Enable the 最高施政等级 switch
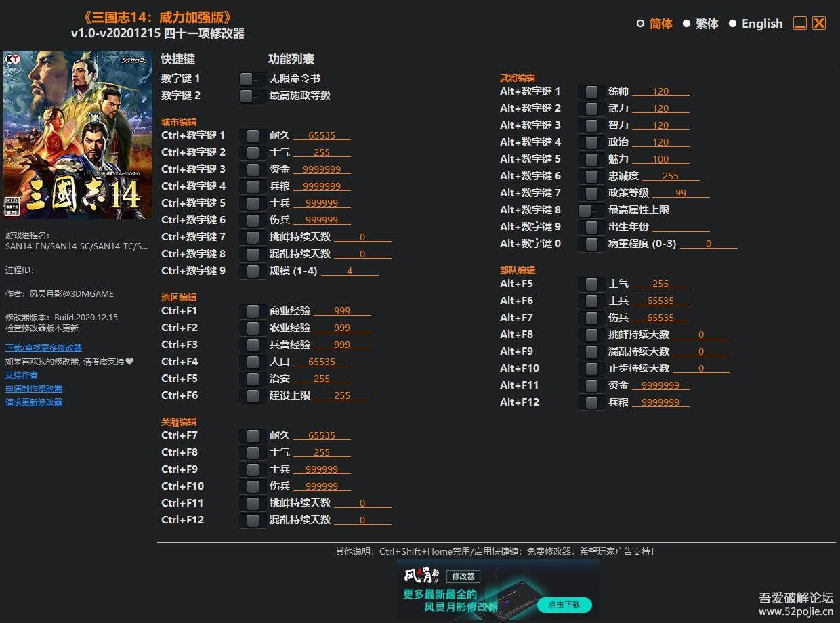 pos(253,95)
